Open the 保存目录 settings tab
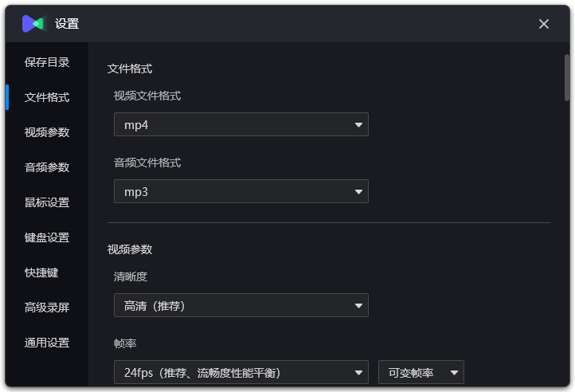 pos(47,62)
